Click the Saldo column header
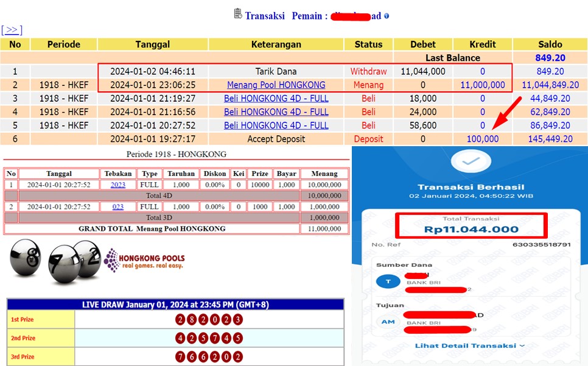588x366 pixels. tap(550, 44)
